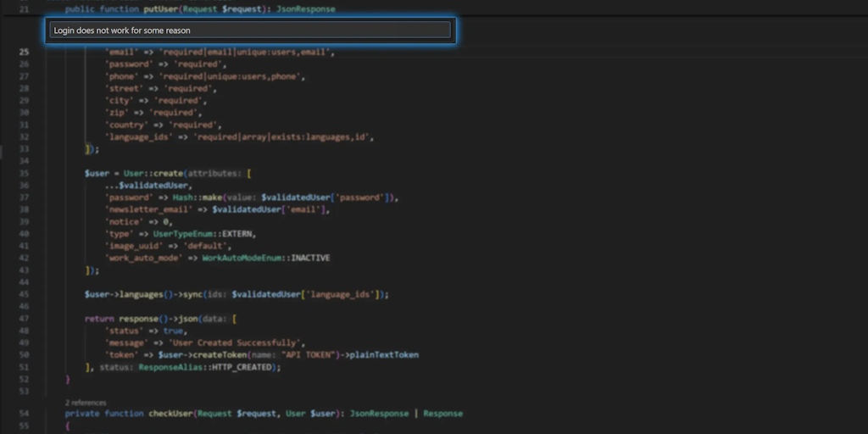Click the createToken method call
Screen dimensions: 868x434
220,355
